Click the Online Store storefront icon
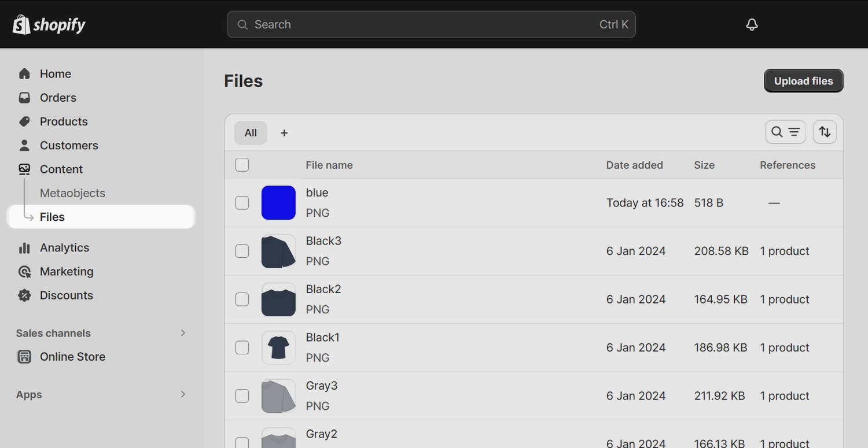 click(x=24, y=357)
